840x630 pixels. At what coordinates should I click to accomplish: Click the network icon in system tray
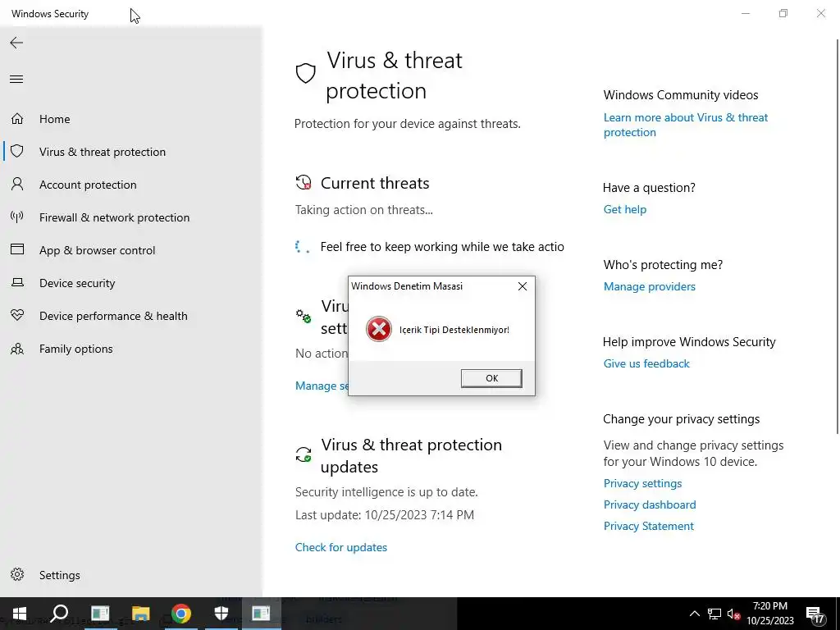[x=714, y=614]
